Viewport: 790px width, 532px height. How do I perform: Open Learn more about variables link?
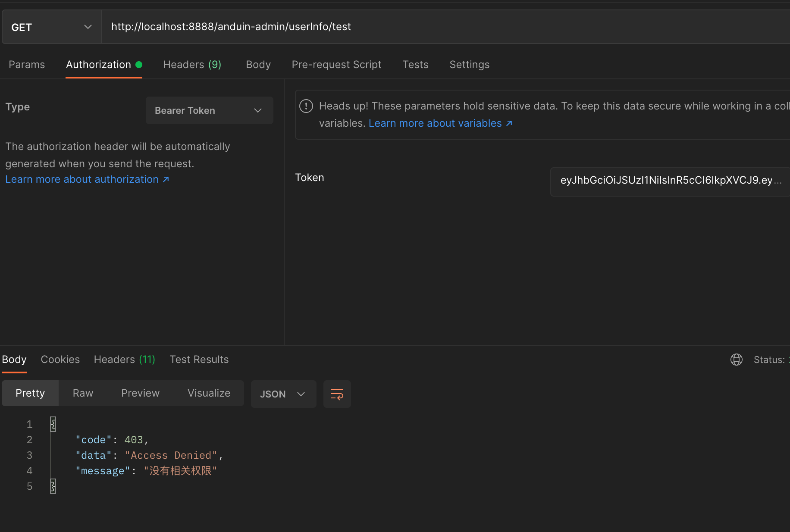coord(440,123)
